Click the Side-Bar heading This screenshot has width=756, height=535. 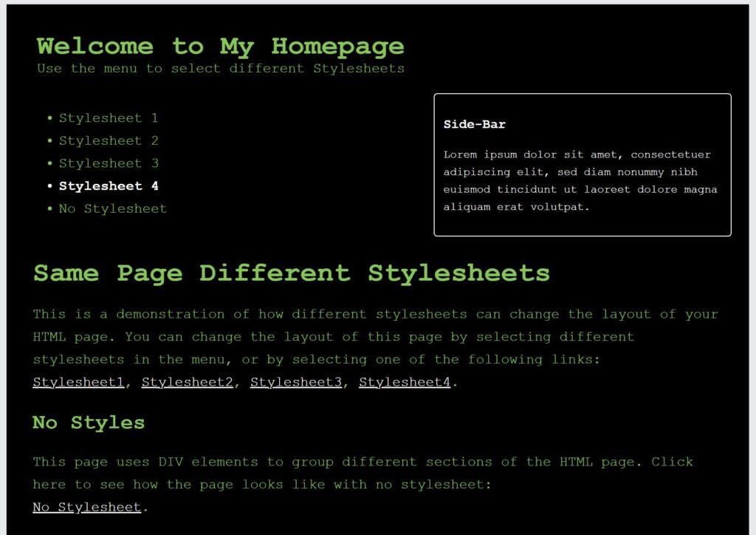click(474, 125)
